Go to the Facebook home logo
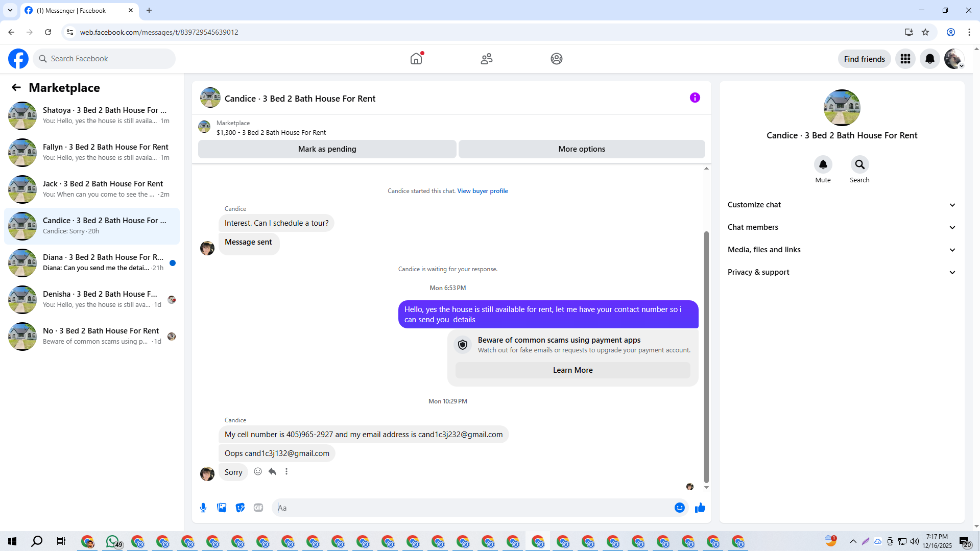Screen dimensions: 980x551 pos(18,59)
